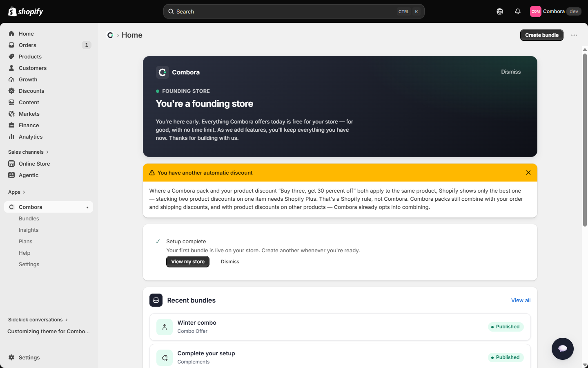Viewport: 588px width, 368px height.
Task: Click in the Search field
Action: coord(294,11)
